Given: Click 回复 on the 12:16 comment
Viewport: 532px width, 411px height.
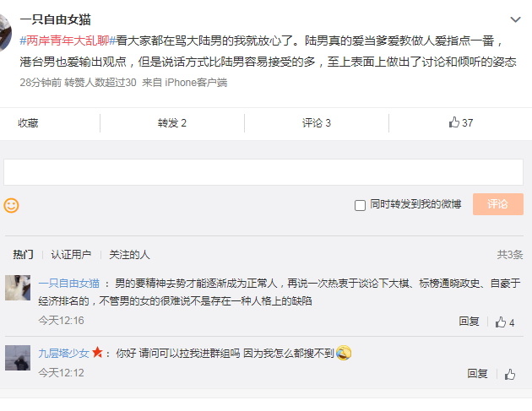Looking at the screenshot, I should click(x=469, y=322).
